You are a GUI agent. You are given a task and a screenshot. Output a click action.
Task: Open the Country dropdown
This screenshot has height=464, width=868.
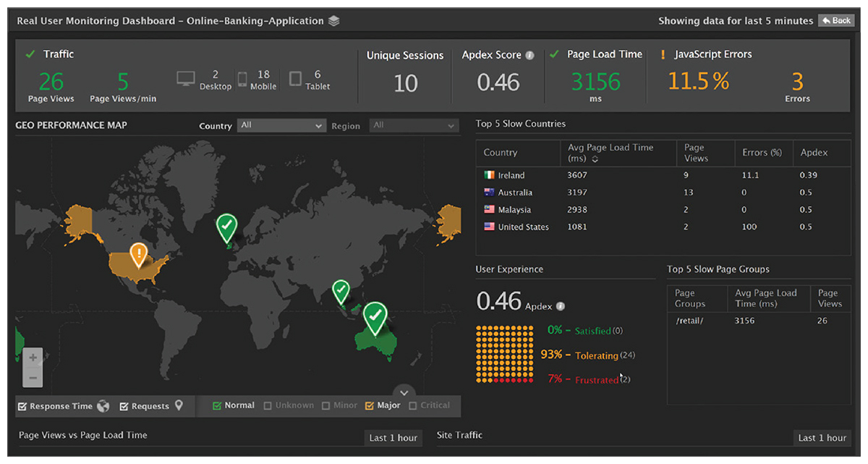tap(282, 126)
